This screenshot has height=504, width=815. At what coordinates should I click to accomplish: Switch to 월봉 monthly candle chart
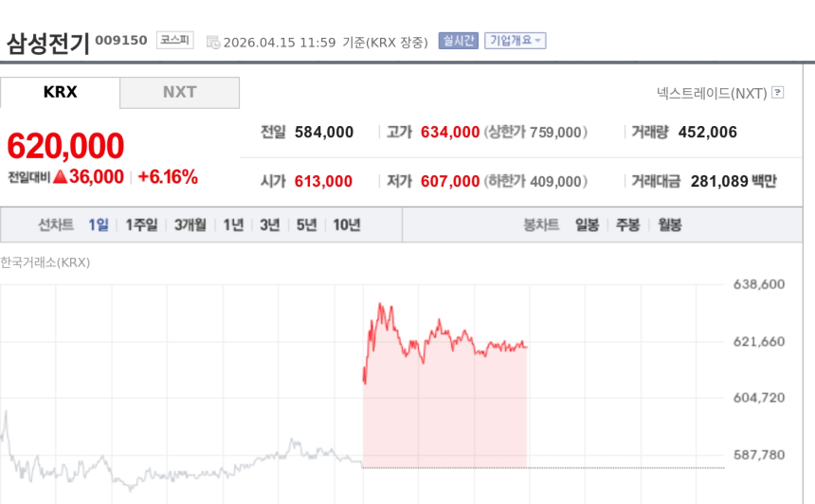pyautogui.click(x=669, y=225)
